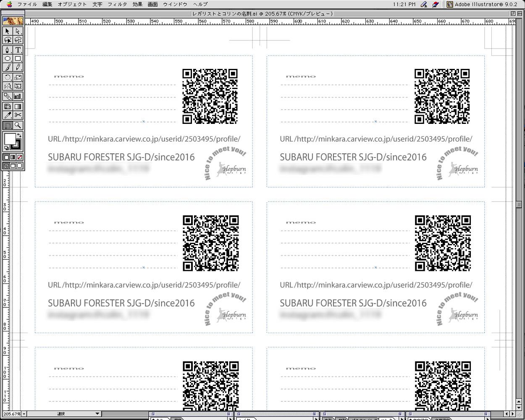Switch to Full Screen mode
Viewport: 525px width, 420px height.
click(19, 165)
